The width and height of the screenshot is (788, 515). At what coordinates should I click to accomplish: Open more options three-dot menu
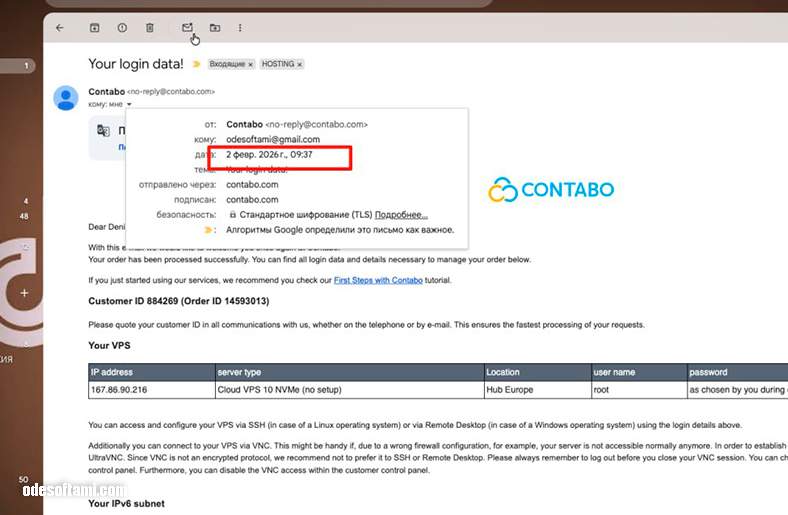click(x=240, y=28)
